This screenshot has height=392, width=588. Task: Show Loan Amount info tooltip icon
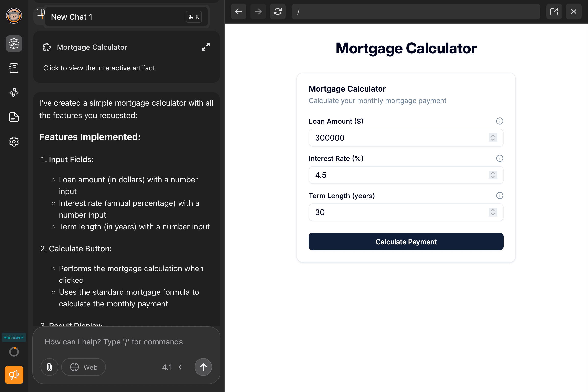[x=500, y=121]
